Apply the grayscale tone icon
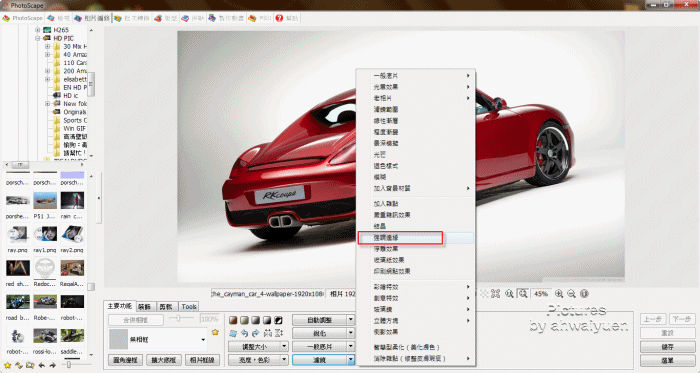 [256, 320]
